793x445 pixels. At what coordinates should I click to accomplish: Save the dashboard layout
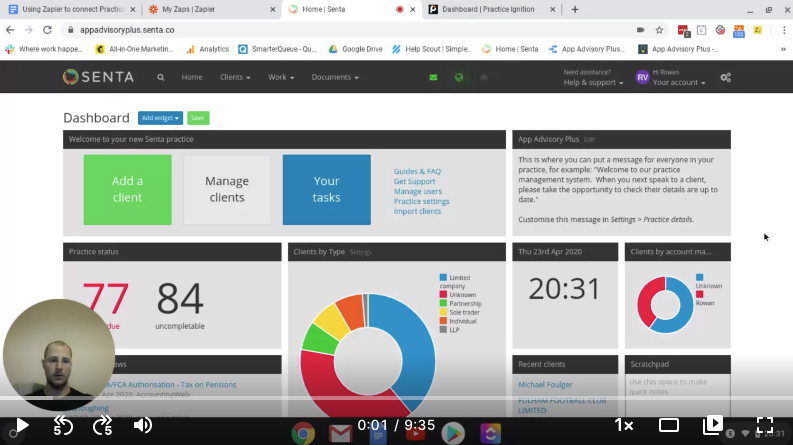[198, 118]
